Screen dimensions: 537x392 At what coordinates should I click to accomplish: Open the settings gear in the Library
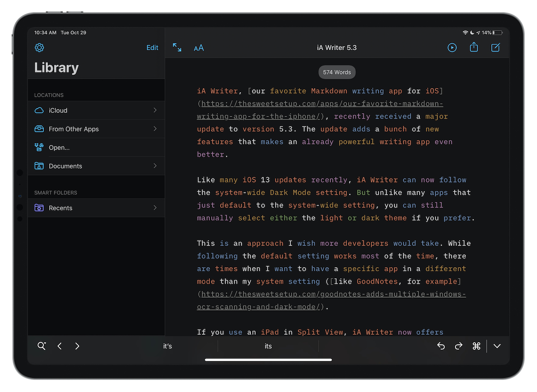(39, 47)
